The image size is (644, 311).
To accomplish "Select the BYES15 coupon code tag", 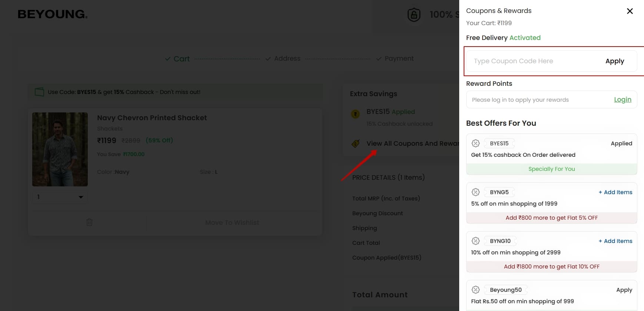I will pos(499,143).
